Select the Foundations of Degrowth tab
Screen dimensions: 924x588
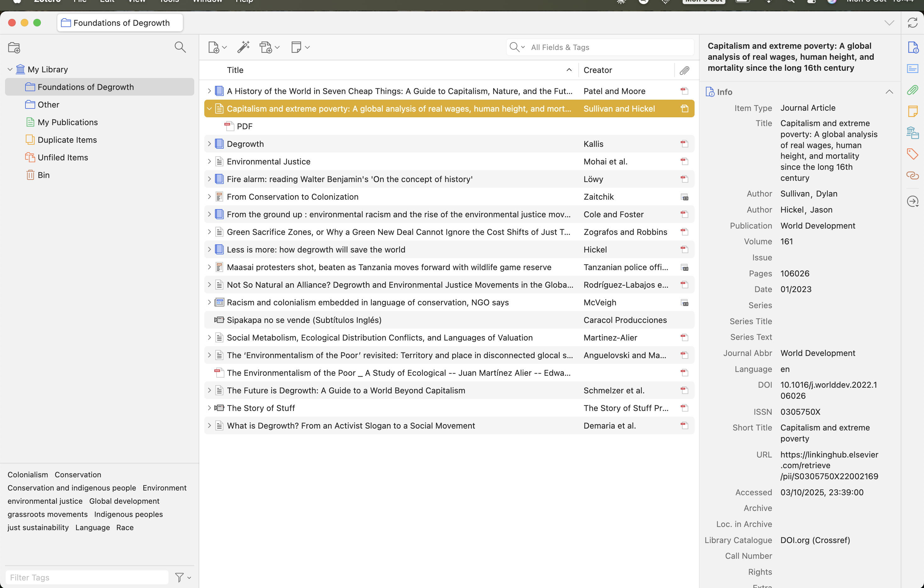tap(120, 23)
